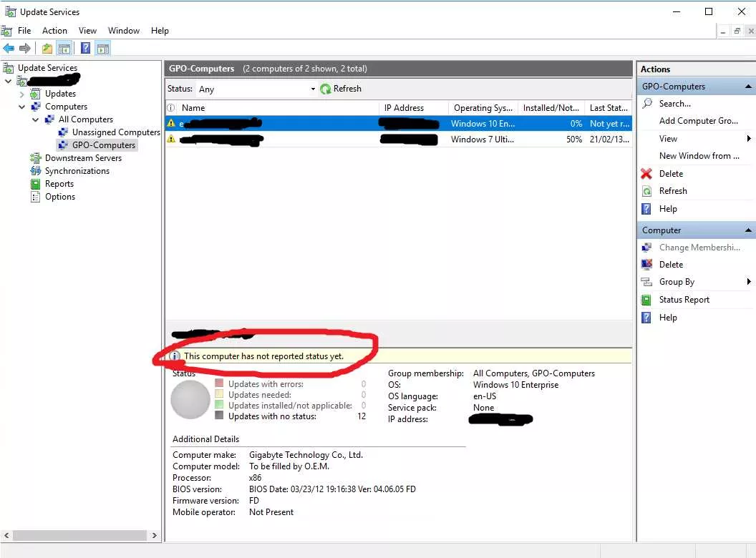Select Unassigned Computers group
This screenshot has height=558, width=756.
(116, 132)
